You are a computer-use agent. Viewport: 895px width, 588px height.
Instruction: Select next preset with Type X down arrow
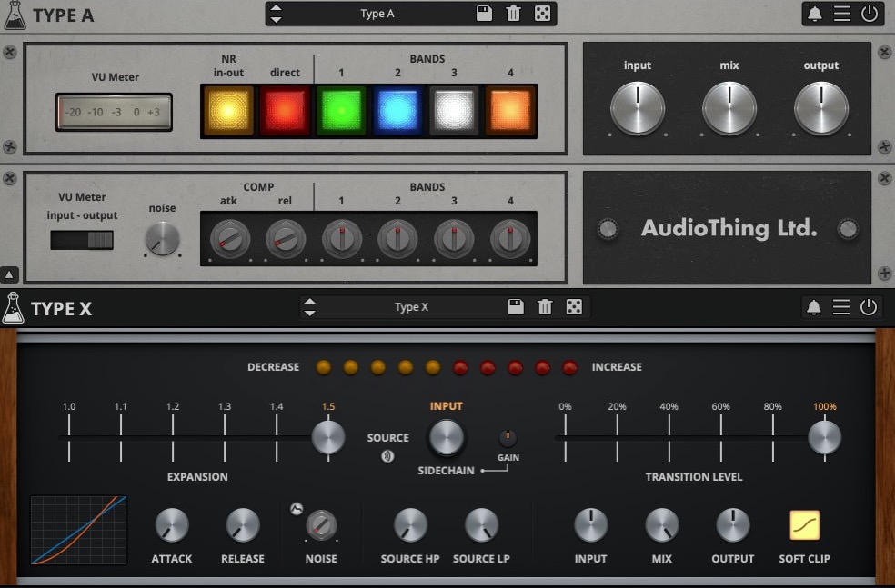(x=310, y=314)
